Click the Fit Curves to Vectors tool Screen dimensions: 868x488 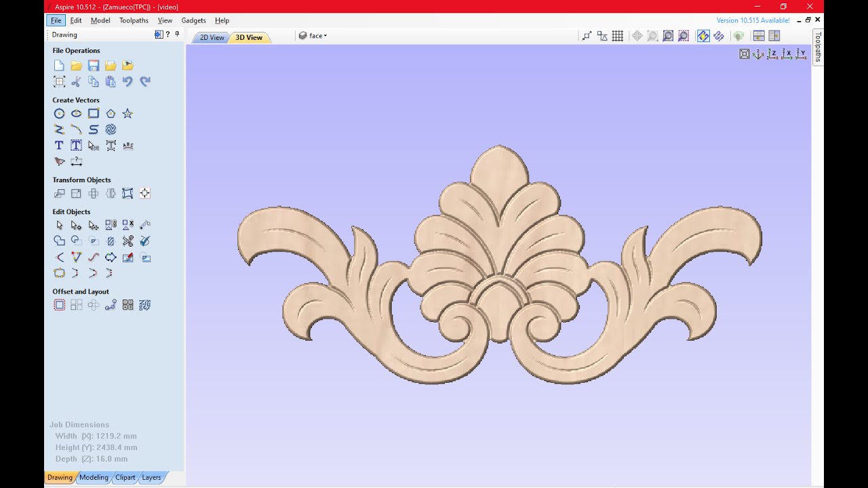pos(94,257)
